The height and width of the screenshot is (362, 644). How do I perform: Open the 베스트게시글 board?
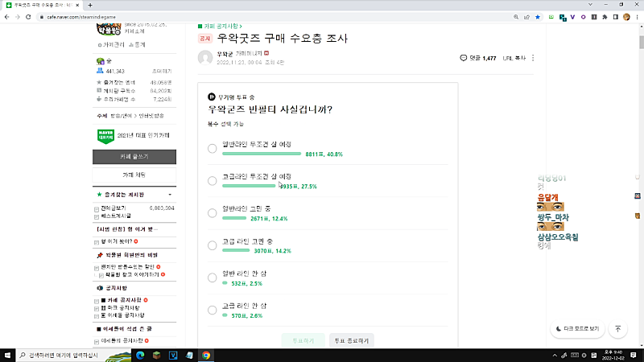click(116, 216)
